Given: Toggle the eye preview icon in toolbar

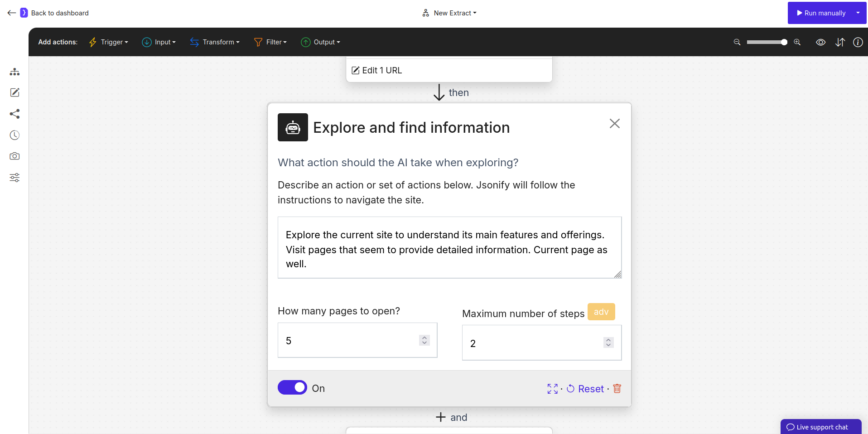Looking at the screenshot, I should 821,42.
